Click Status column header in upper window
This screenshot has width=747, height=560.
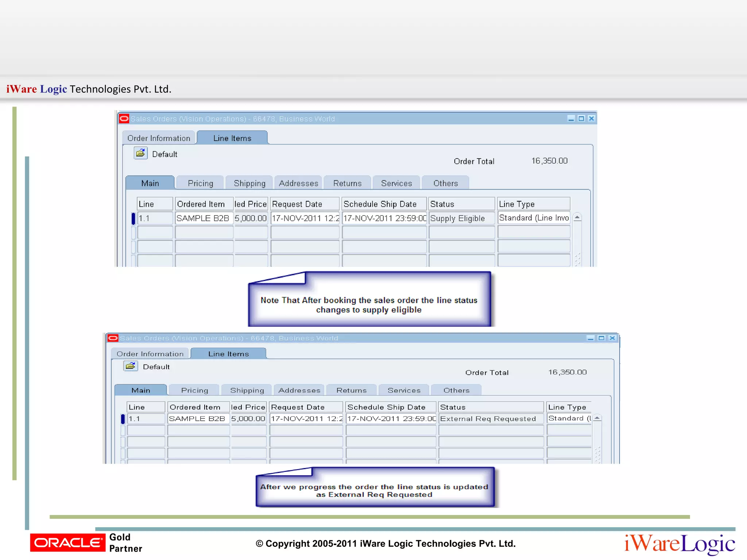coord(462,204)
